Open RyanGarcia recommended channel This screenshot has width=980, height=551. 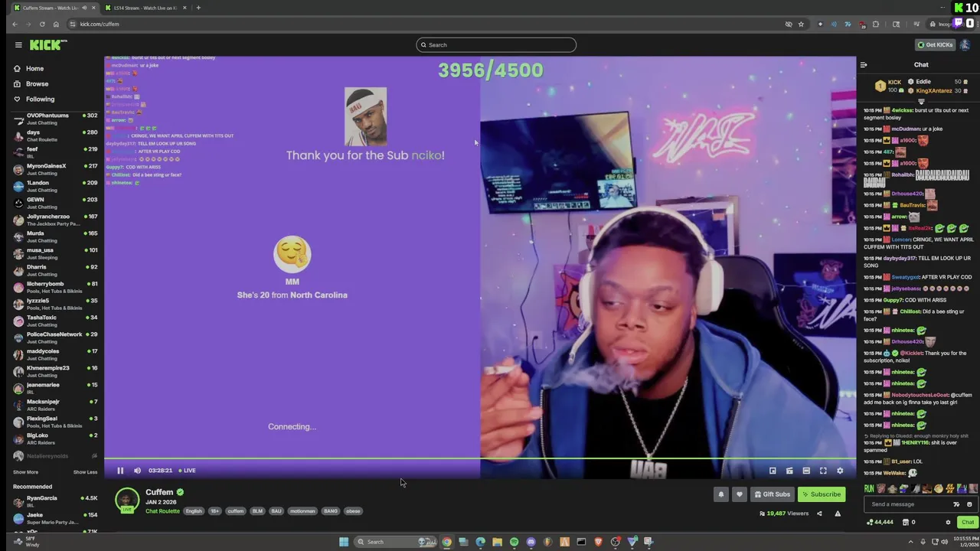[x=55, y=501]
